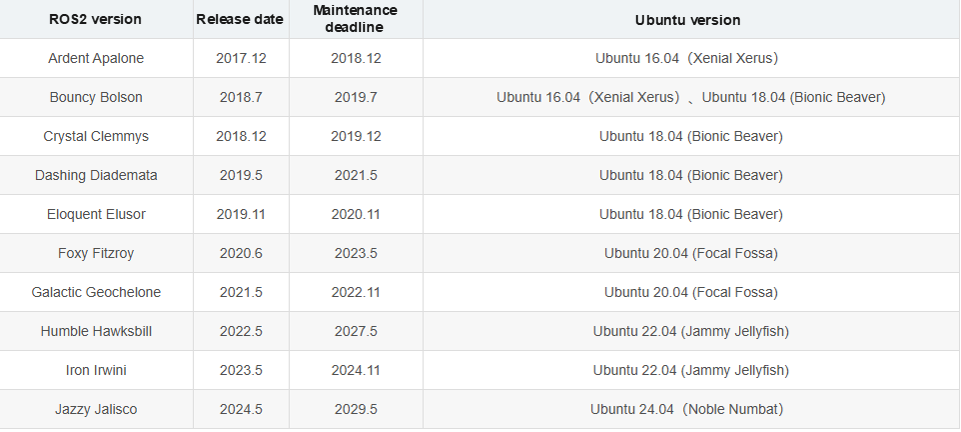The height and width of the screenshot is (432, 961).
Task: Click the Release date column header
Action: click(240, 20)
